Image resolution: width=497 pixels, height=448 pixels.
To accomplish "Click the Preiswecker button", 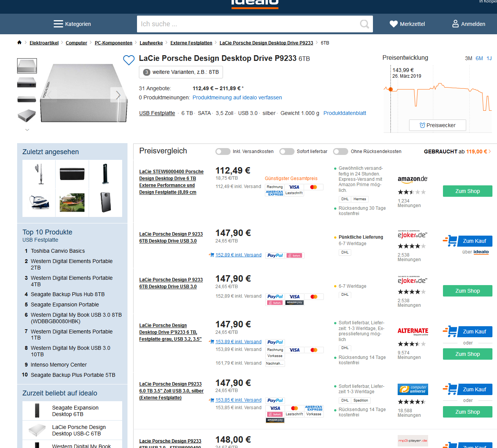I will pyautogui.click(x=437, y=125).
